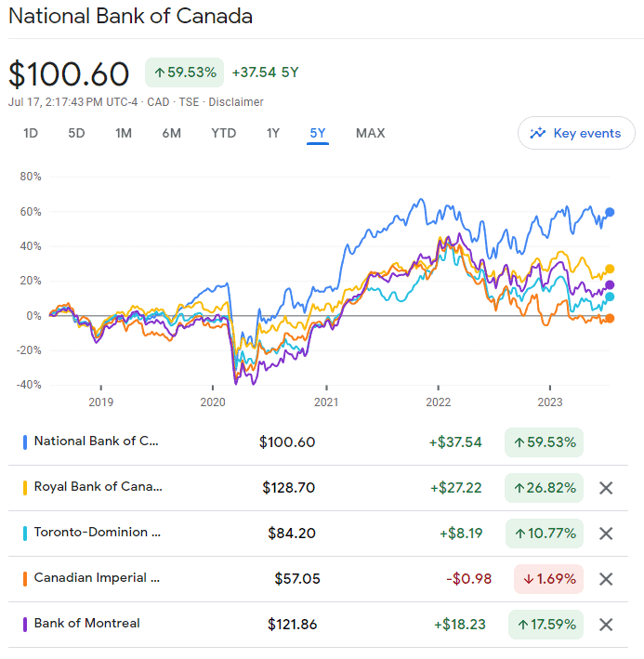Switch chart to MAX range
Image resolution: width=644 pixels, height=659 pixels.
point(370,133)
